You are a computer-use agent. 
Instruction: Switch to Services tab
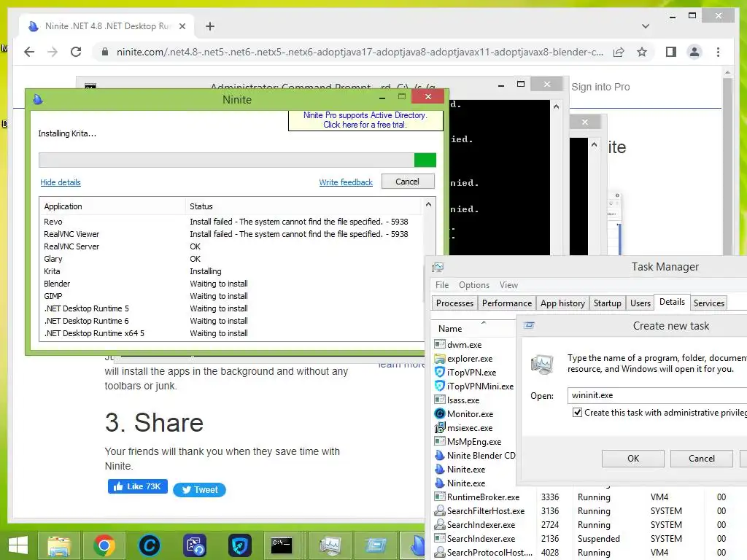click(708, 303)
